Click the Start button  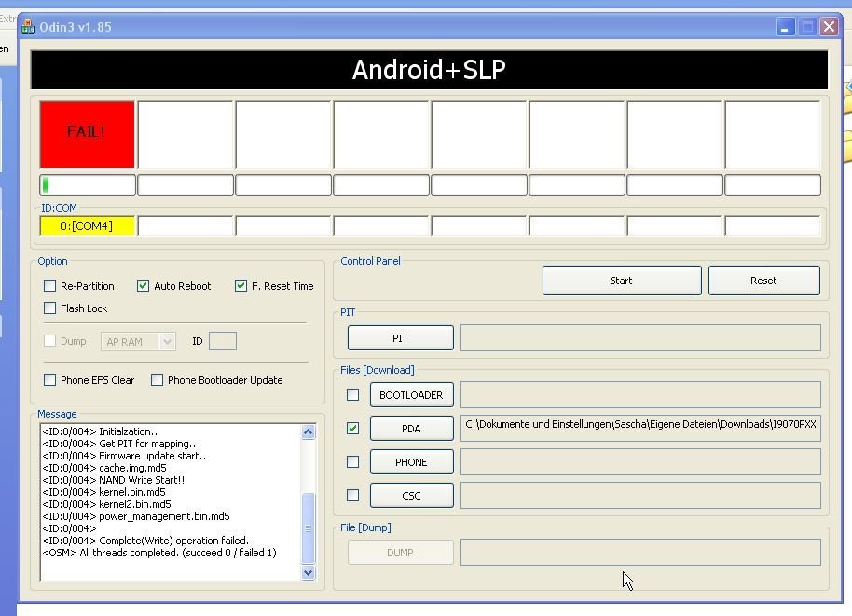click(x=622, y=281)
